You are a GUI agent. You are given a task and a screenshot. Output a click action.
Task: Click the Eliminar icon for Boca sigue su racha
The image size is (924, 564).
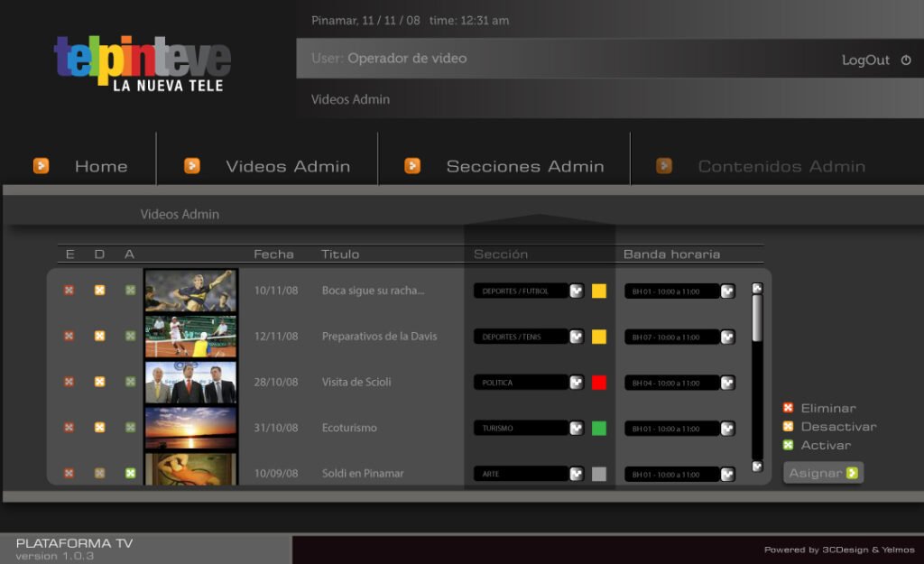tap(69, 290)
